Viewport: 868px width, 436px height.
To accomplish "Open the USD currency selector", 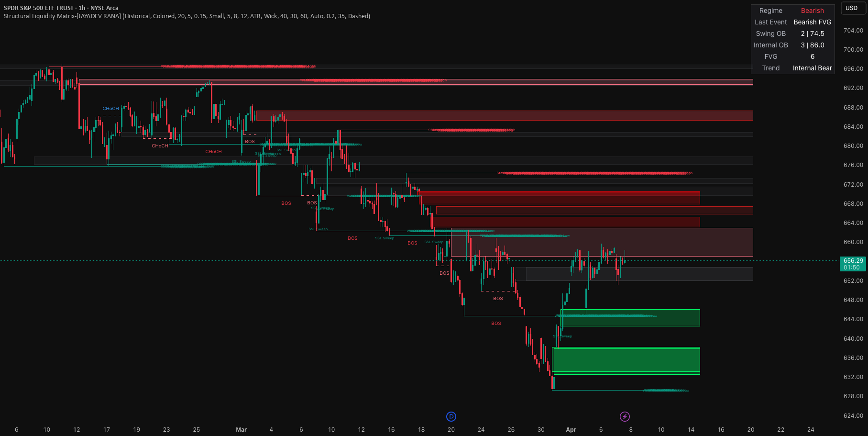I will click(853, 8).
